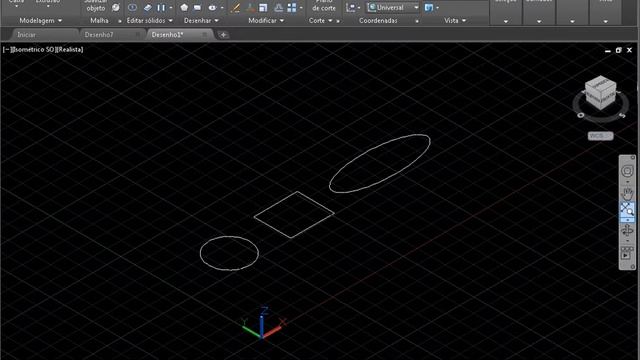Click the ViewCube top face

click(x=600, y=82)
